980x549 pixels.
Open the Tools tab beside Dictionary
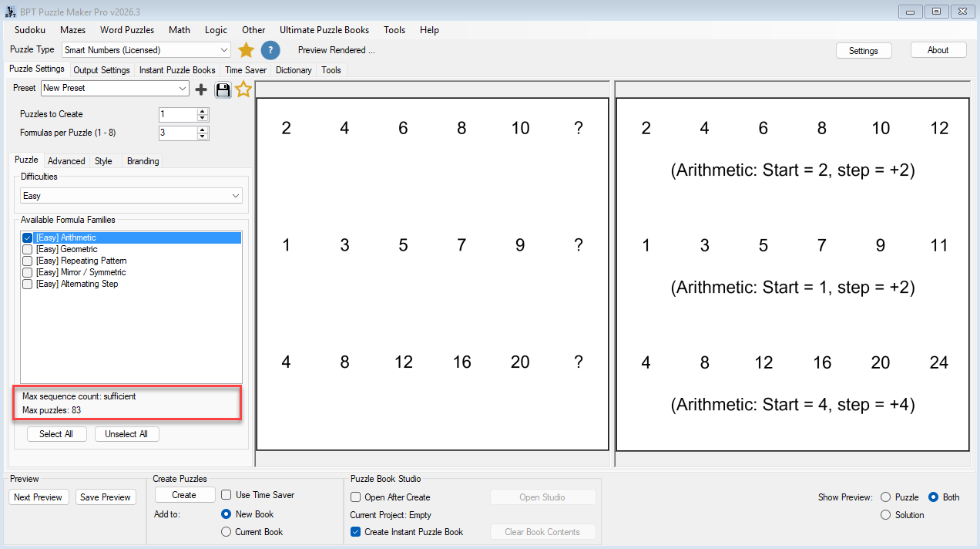coord(331,70)
